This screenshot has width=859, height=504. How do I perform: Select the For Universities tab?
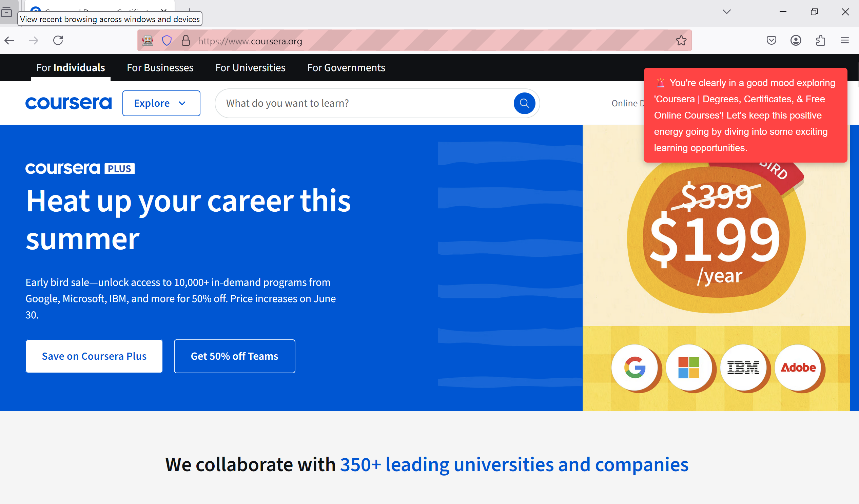coord(250,68)
